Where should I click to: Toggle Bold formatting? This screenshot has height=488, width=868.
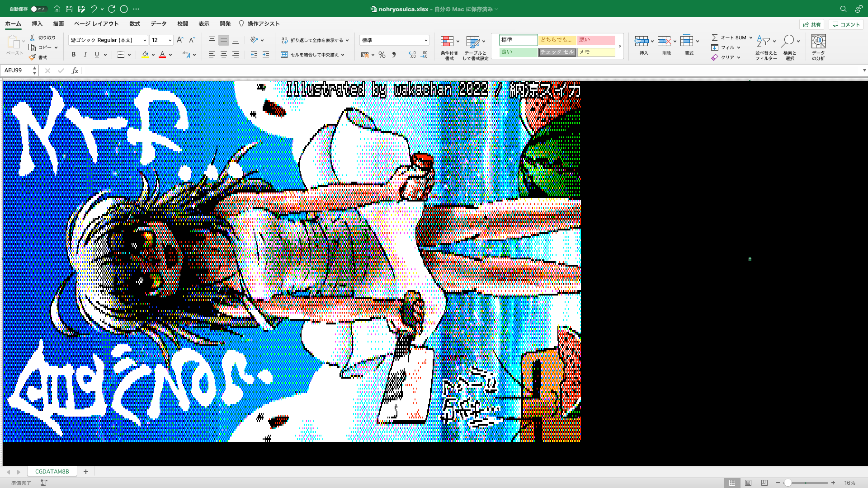click(74, 55)
